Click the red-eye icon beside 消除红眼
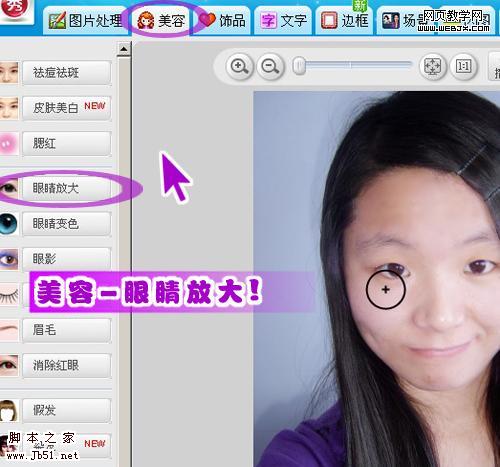 9,366
